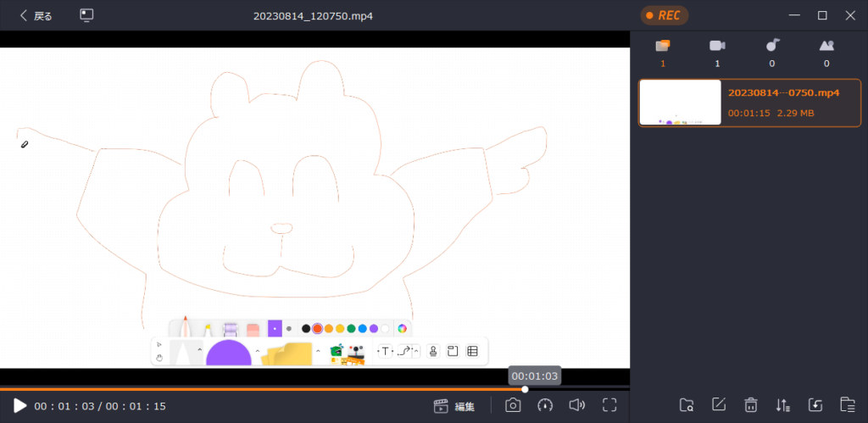Enter fullscreen with the brackets icon

click(x=609, y=405)
